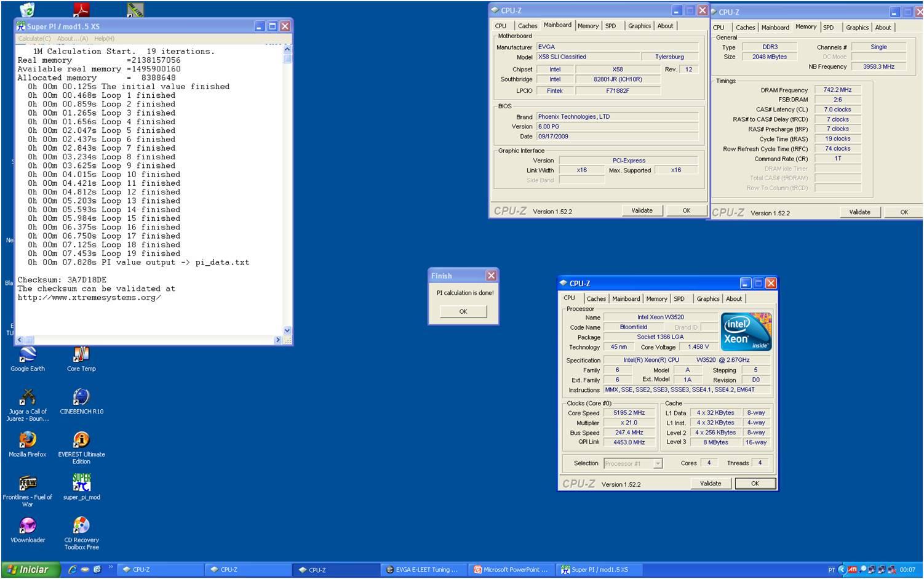Click the NB Frequency value 3958.3 MHz

[878, 66]
